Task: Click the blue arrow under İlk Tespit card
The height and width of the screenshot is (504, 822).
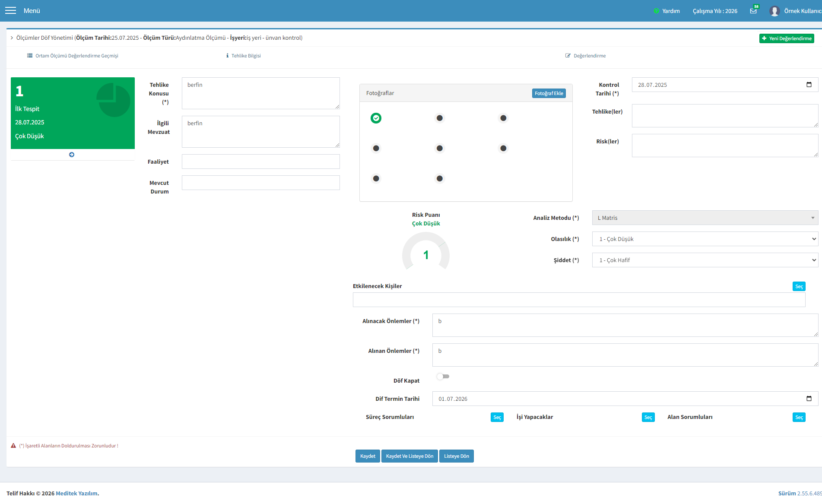Action: (72, 155)
